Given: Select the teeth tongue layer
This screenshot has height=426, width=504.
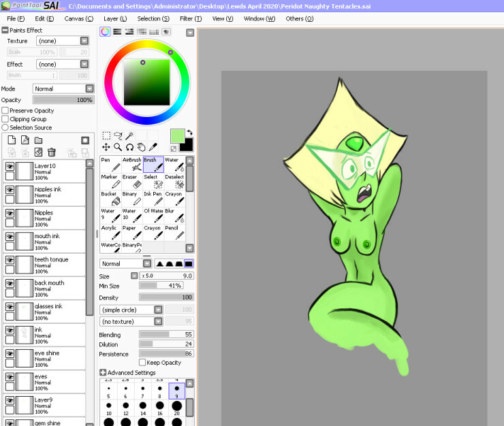Looking at the screenshot, I should 44,265.
